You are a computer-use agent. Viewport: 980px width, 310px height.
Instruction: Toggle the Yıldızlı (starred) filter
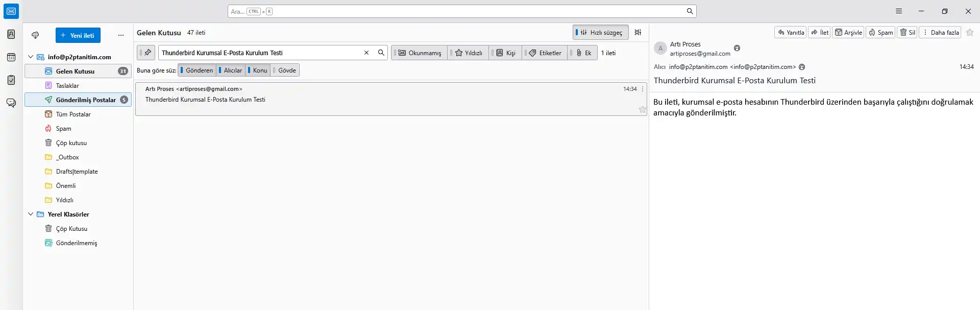pos(469,53)
